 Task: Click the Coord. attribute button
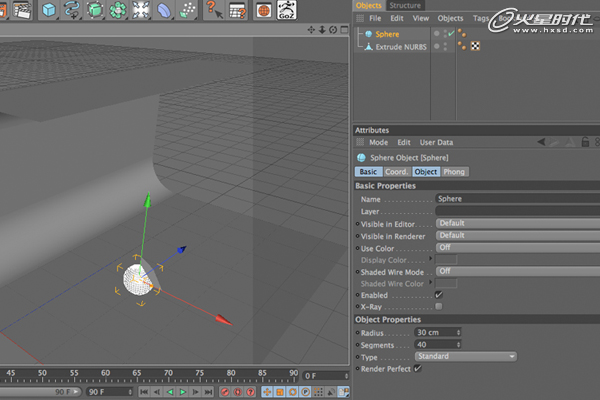(396, 172)
